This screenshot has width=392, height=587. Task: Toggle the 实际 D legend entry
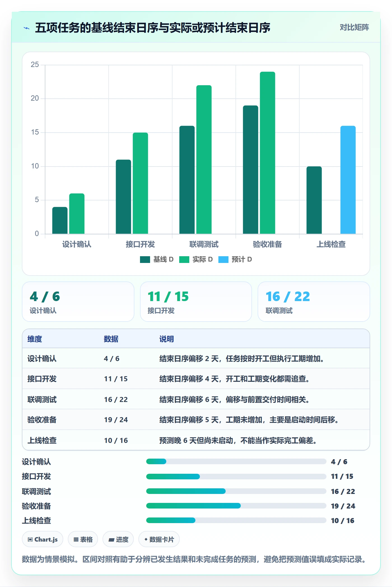[x=196, y=259]
